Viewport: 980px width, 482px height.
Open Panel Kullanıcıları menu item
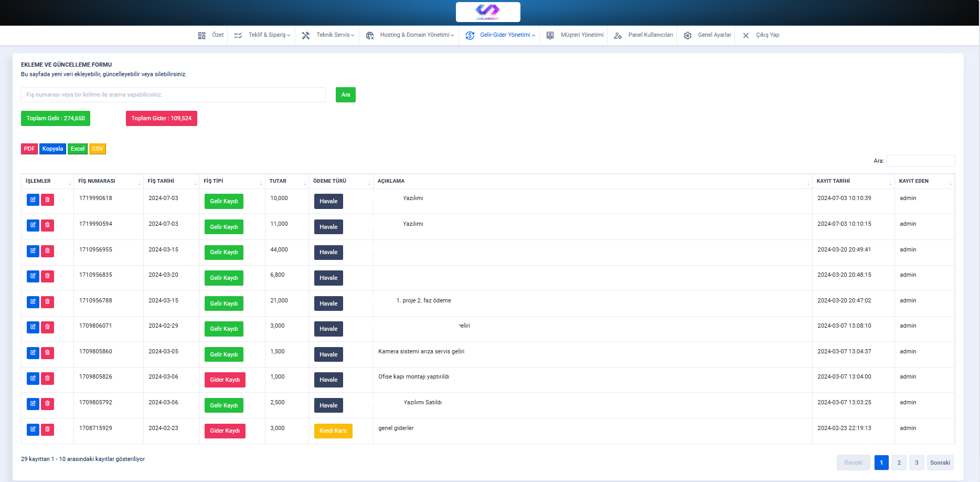(651, 35)
